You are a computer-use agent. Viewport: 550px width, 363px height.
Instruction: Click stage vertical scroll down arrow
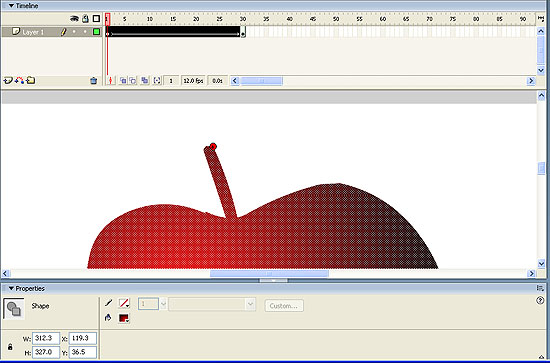coord(541,263)
